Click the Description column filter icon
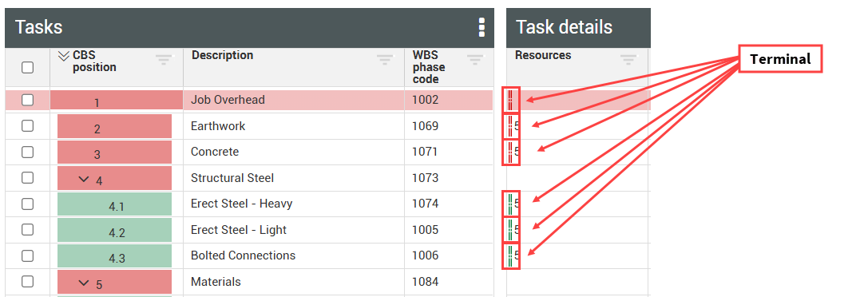Image resolution: width=868 pixels, height=297 pixels. [x=385, y=59]
